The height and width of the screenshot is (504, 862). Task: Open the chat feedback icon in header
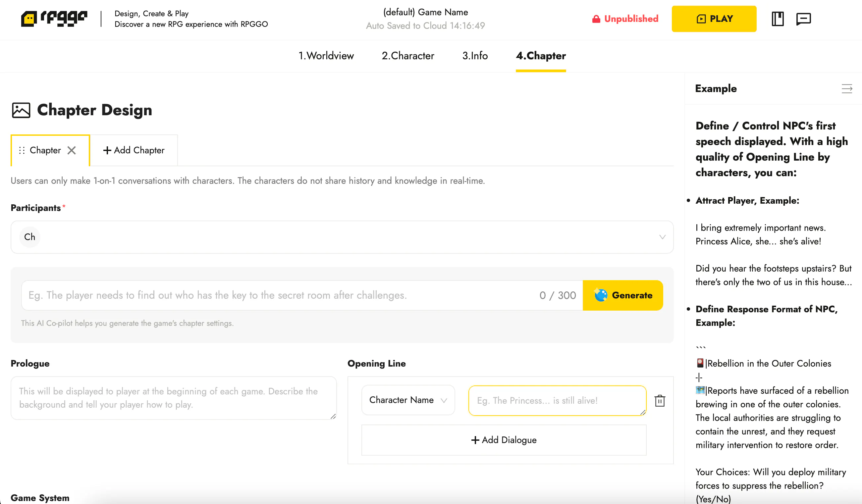tap(803, 19)
